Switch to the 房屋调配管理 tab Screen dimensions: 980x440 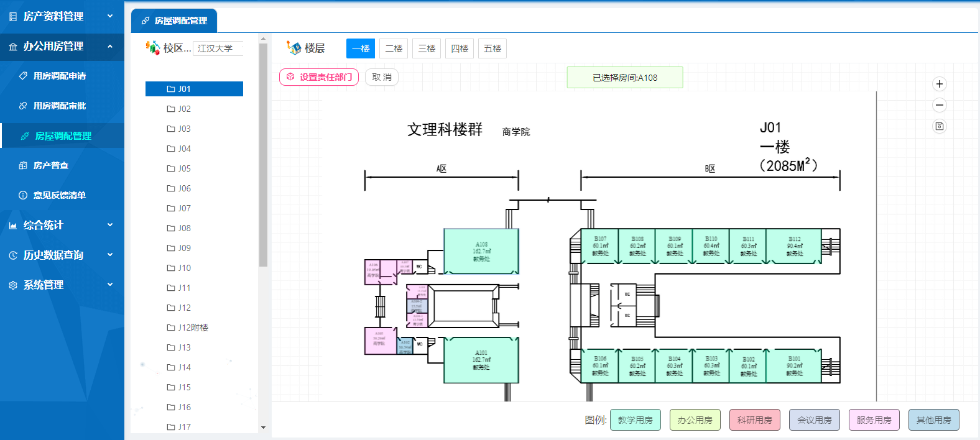pos(174,21)
